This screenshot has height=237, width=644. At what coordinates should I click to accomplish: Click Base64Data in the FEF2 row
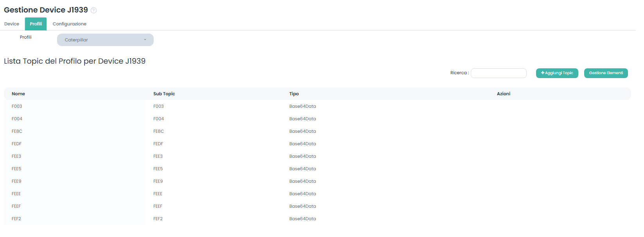click(303, 219)
